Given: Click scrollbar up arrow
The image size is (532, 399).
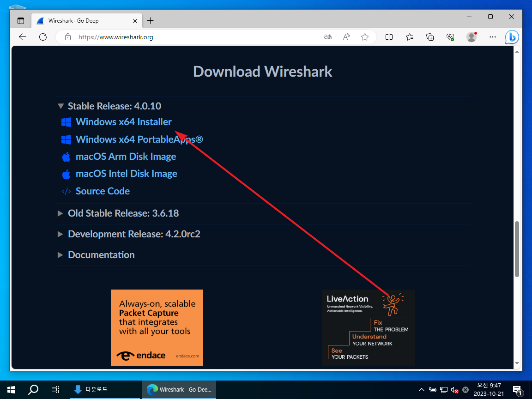Looking at the screenshot, I should click(517, 52).
